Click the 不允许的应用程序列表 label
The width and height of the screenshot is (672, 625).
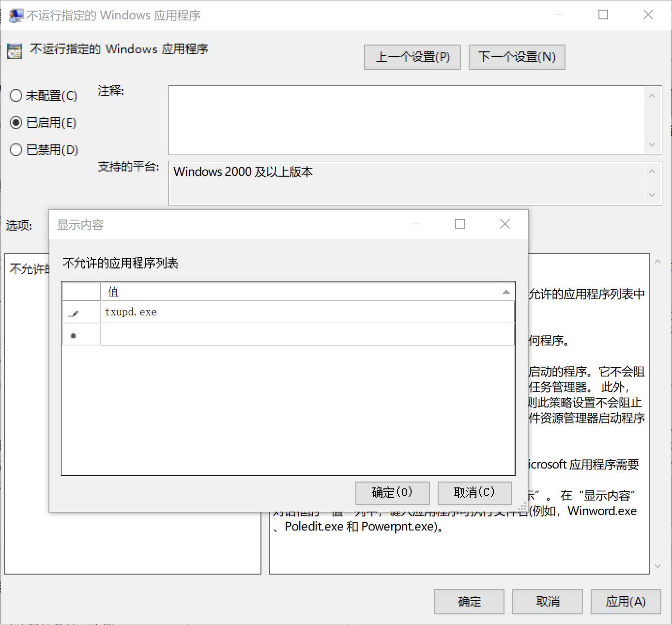pyautogui.click(x=121, y=263)
